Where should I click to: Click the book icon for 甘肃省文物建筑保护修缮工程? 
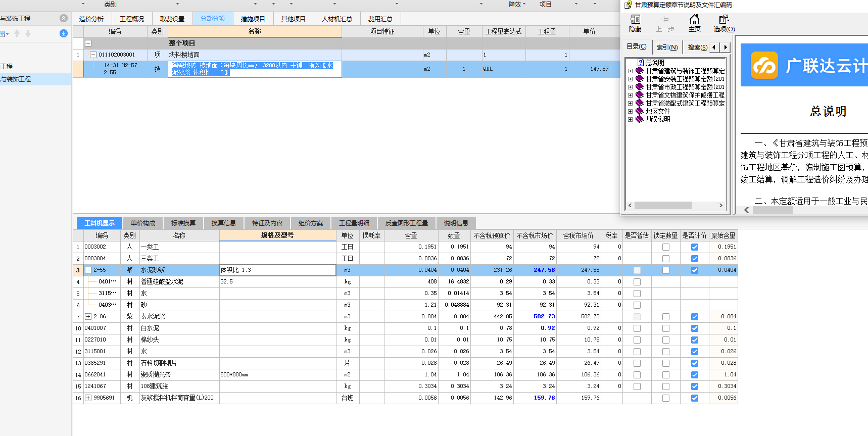click(640, 95)
